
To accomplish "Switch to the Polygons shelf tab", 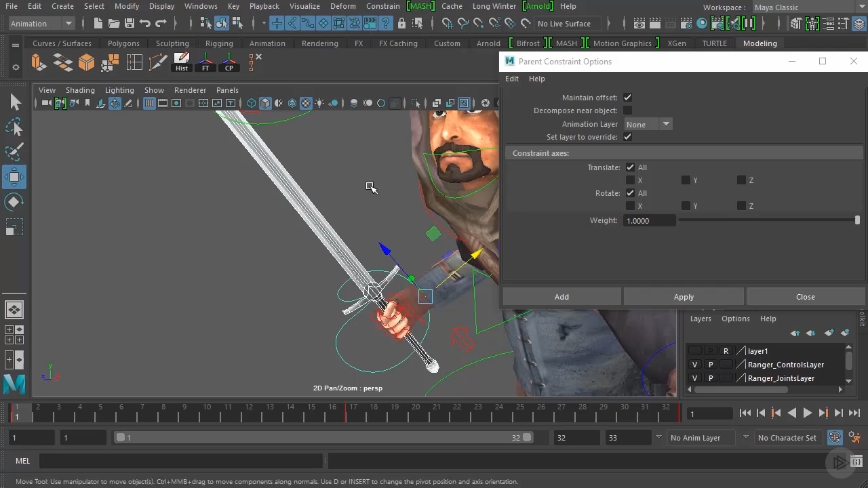I will 123,43.
